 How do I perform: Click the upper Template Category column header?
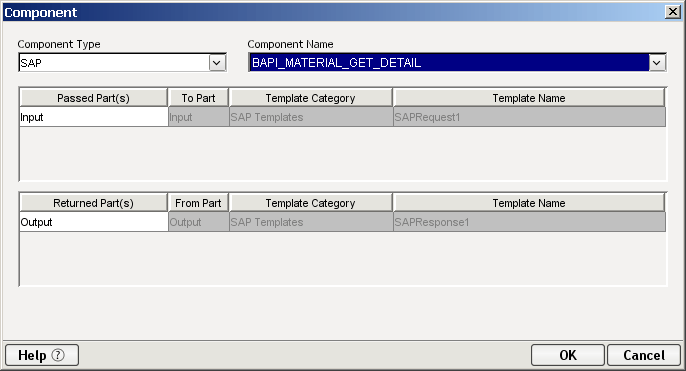(x=311, y=98)
